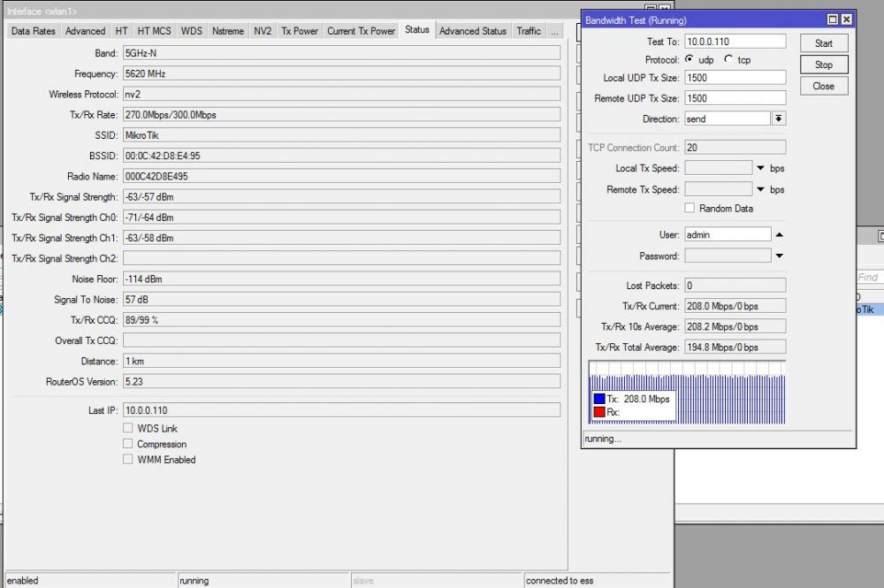
Task: Switch to the Traffic tab
Action: 529,30
